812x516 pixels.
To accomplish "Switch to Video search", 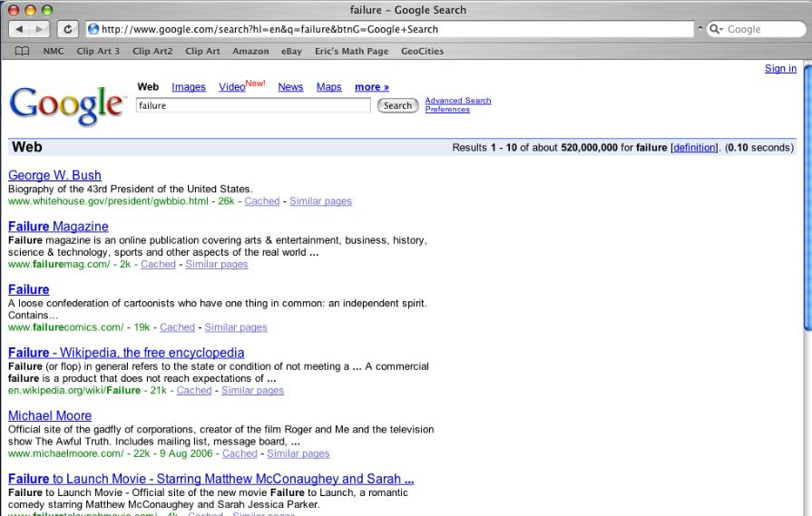I will point(231,87).
